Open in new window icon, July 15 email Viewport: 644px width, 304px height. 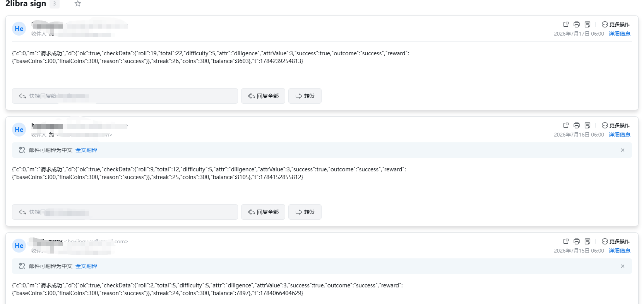(566, 241)
